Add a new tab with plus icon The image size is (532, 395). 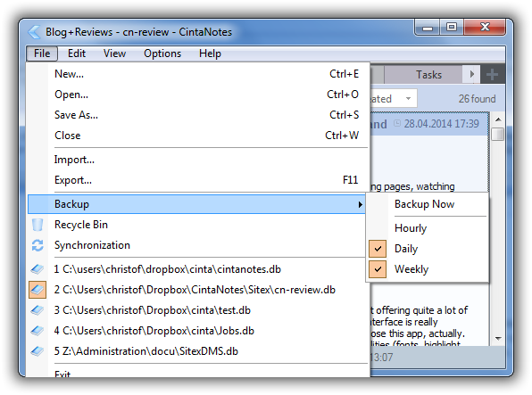tap(493, 74)
